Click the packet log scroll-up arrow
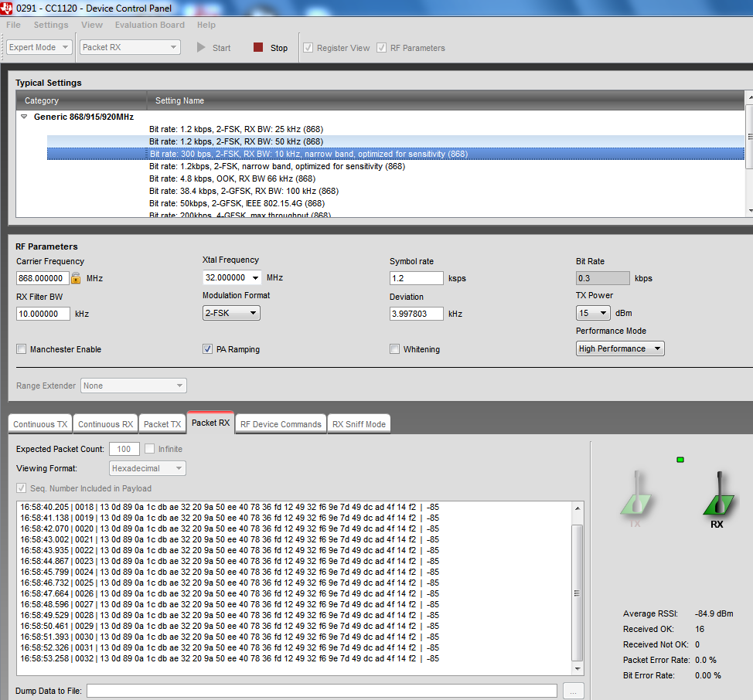 pyautogui.click(x=578, y=508)
